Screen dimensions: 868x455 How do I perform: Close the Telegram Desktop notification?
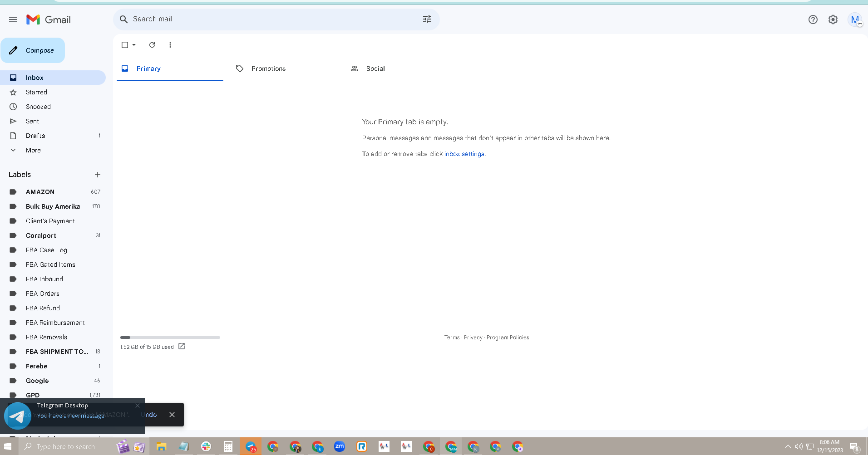pyautogui.click(x=138, y=406)
